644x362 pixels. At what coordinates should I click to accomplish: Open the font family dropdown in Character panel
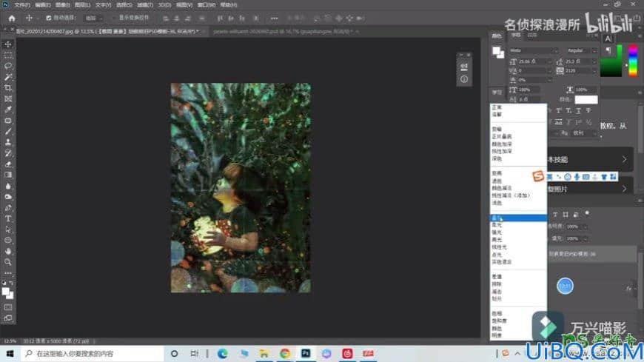534,50
